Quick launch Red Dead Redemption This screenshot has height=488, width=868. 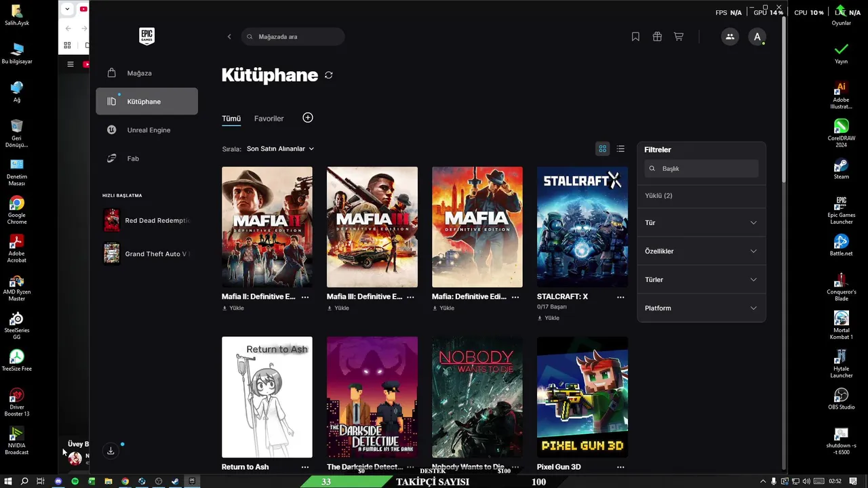coord(146,220)
